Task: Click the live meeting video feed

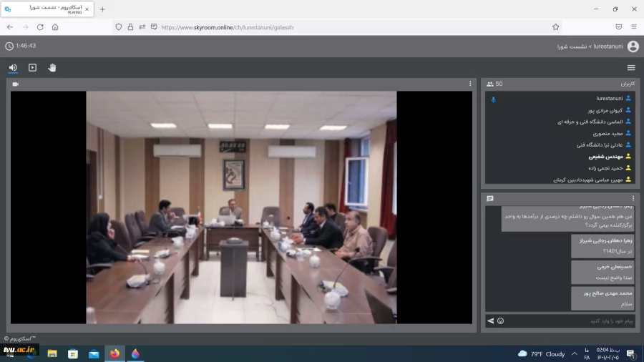Action: pyautogui.click(x=242, y=207)
